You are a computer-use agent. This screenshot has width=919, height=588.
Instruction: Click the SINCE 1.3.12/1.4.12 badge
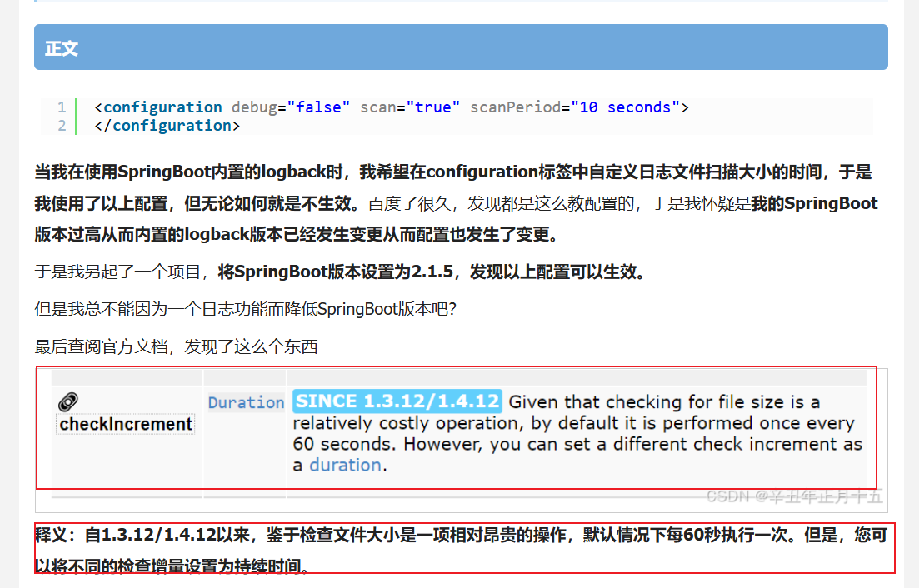tap(397, 401)
